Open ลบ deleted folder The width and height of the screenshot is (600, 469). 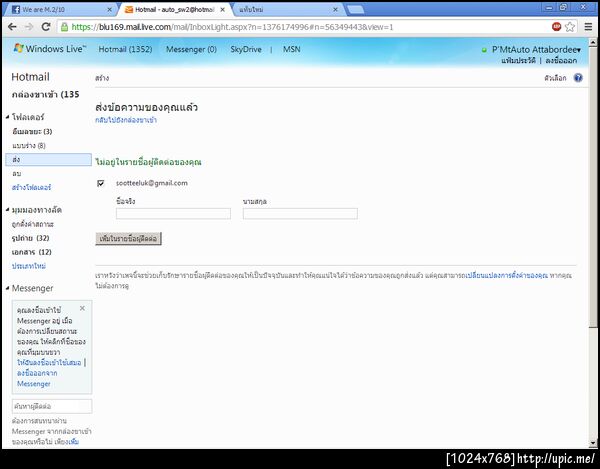(16, 174)
